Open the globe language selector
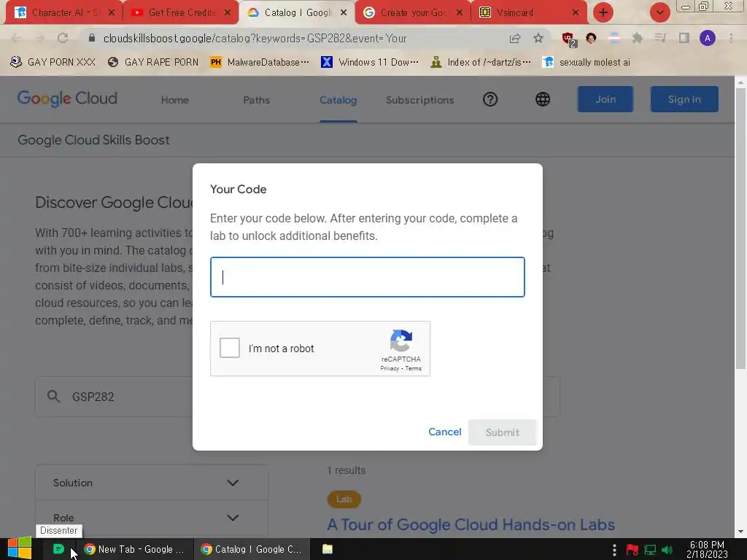This screenshot has width=747, height=560. [543, 99]
